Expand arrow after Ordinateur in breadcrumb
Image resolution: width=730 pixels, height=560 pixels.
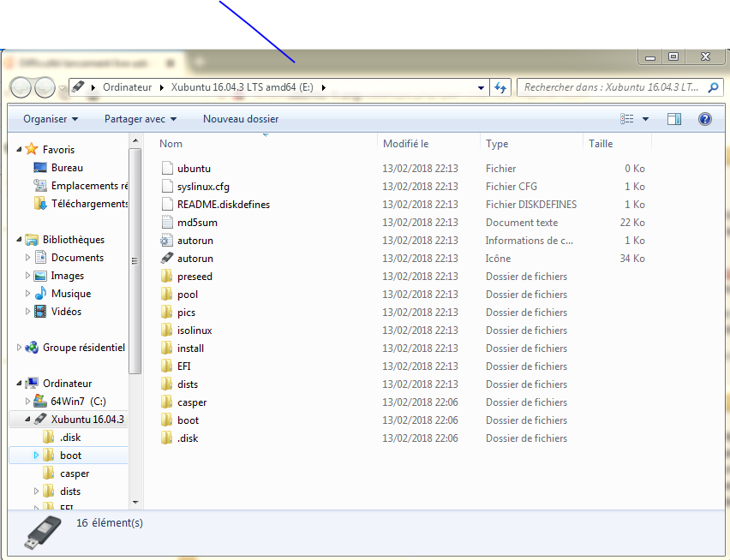162,87
